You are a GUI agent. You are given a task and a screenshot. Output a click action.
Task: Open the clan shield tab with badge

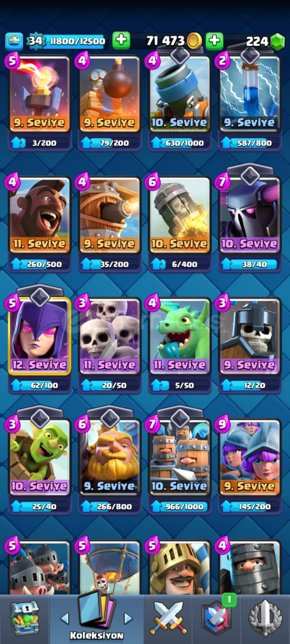(x=215, y=617)
